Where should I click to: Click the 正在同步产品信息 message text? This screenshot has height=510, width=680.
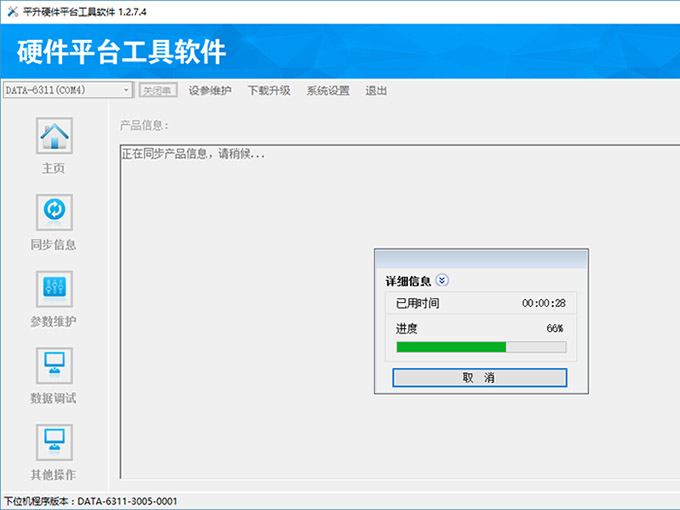point(193,154)
